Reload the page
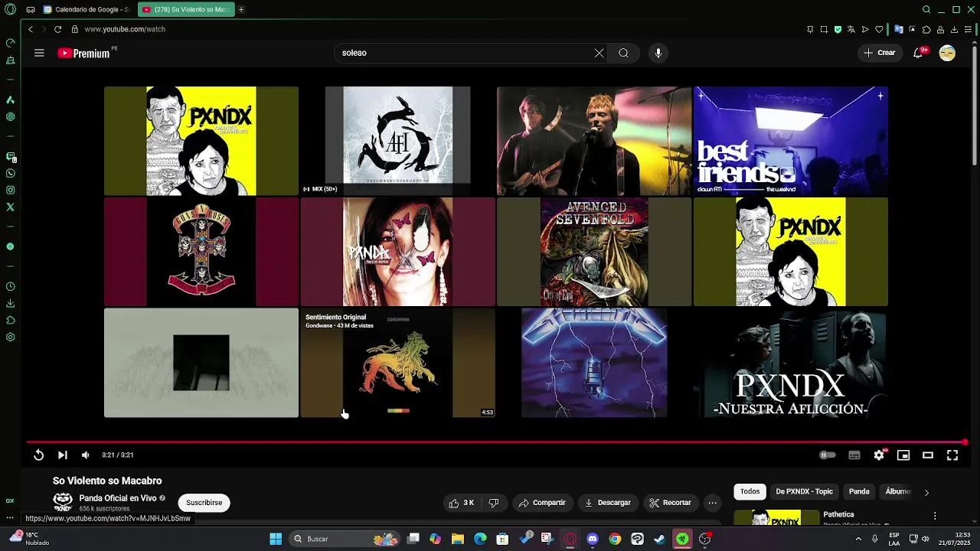980x551 pixels. 57,29
